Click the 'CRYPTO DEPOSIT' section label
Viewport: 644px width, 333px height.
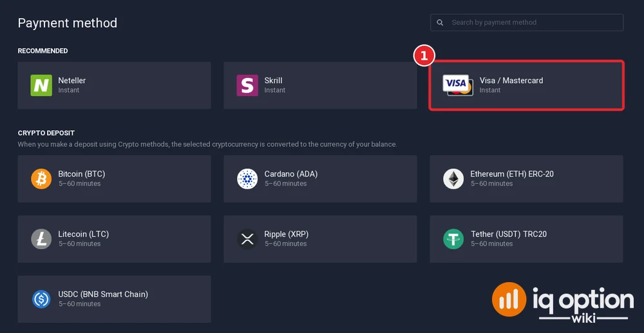(x=46, y=133)
